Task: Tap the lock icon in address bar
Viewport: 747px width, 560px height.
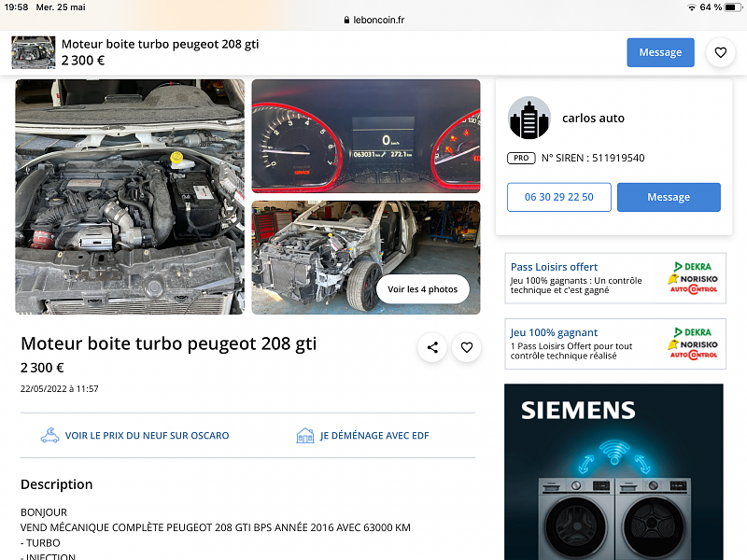Action: coord(346,20)
